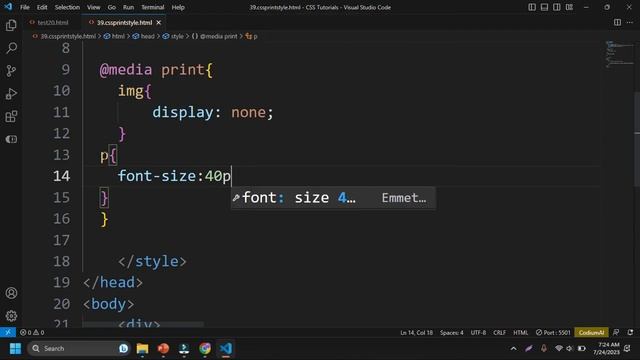Click the remote window status bar icon
The image size is (640, 360).
(8, 333)
